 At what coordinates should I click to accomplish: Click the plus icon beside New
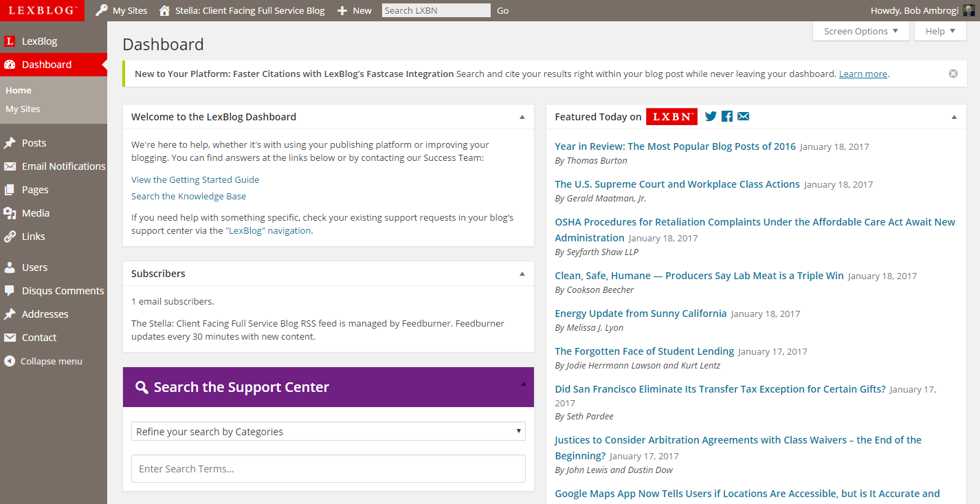[342, 11]
